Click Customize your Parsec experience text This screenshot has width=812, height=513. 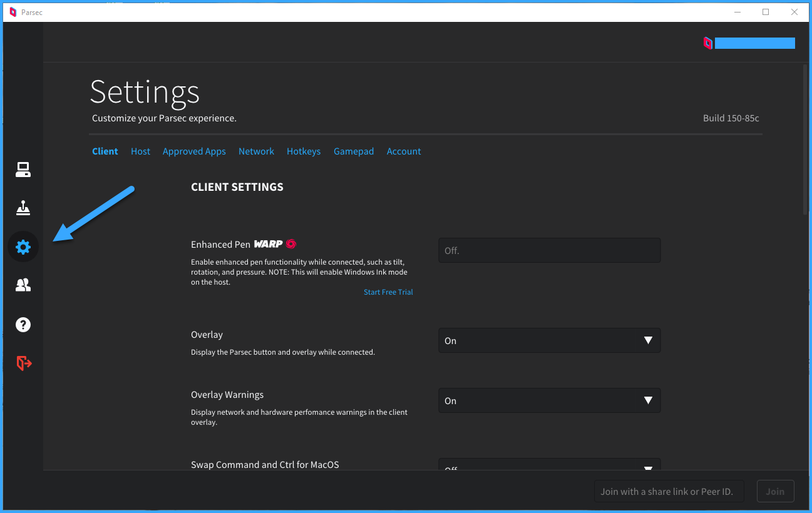pyautogui.click(x=164, y=118)
